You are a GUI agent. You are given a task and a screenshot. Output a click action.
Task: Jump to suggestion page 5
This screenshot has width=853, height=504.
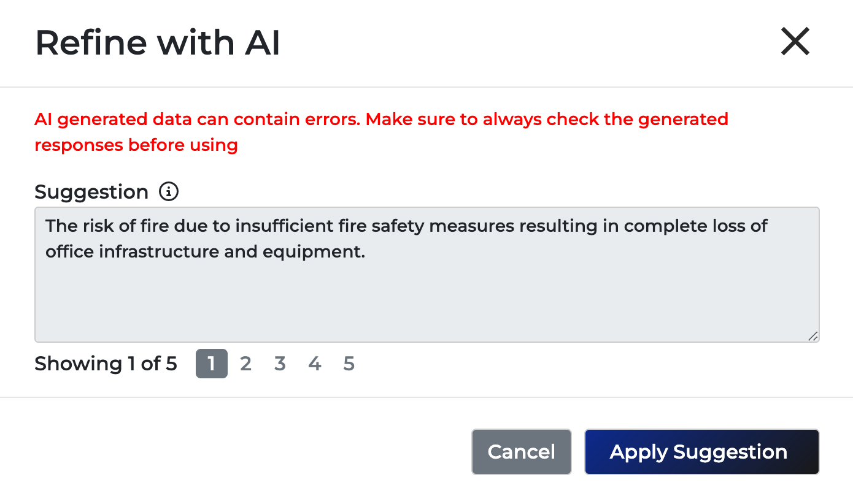pos(349,364)
